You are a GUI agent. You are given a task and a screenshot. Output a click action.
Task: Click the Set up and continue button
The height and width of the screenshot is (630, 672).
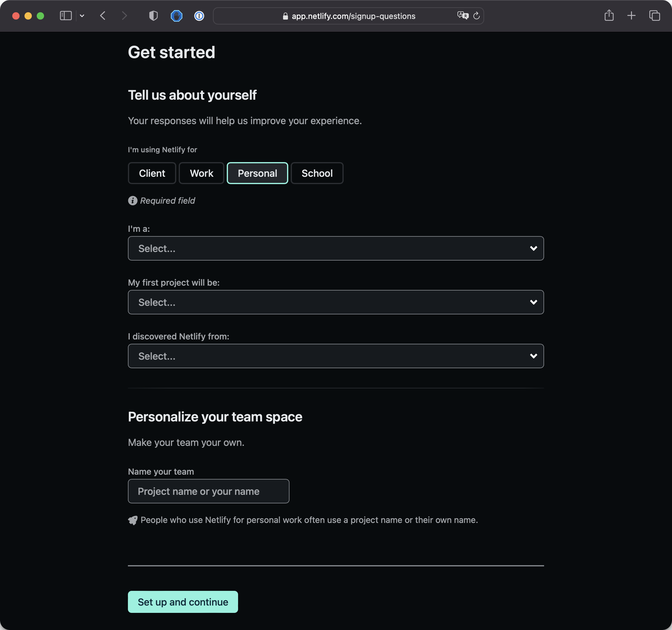(183, 602)
